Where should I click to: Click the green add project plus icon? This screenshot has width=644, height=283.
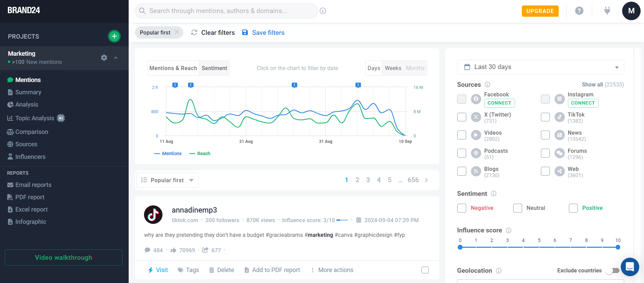[114, 36]
